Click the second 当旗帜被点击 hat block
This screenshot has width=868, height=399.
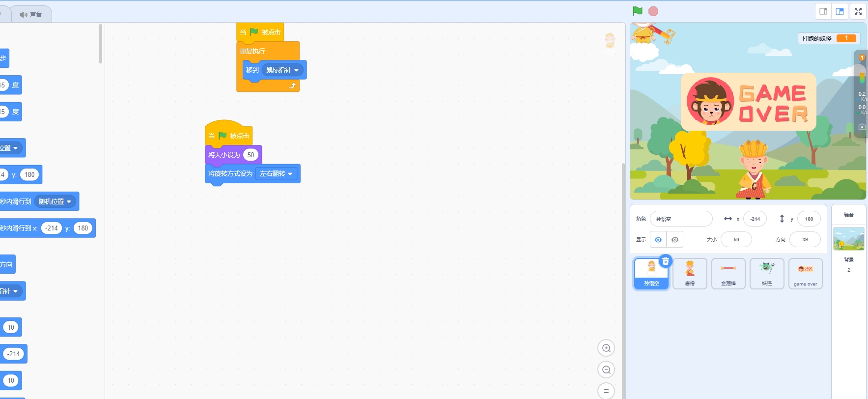tap(228, 135)
